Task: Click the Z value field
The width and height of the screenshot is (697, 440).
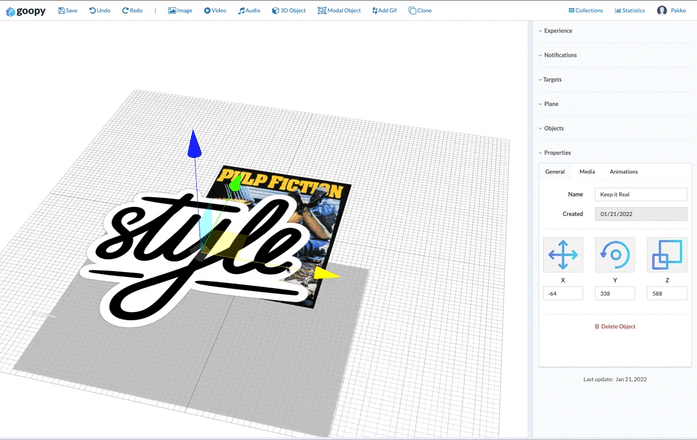Action: pyautogui.click(x=667, y=293)
